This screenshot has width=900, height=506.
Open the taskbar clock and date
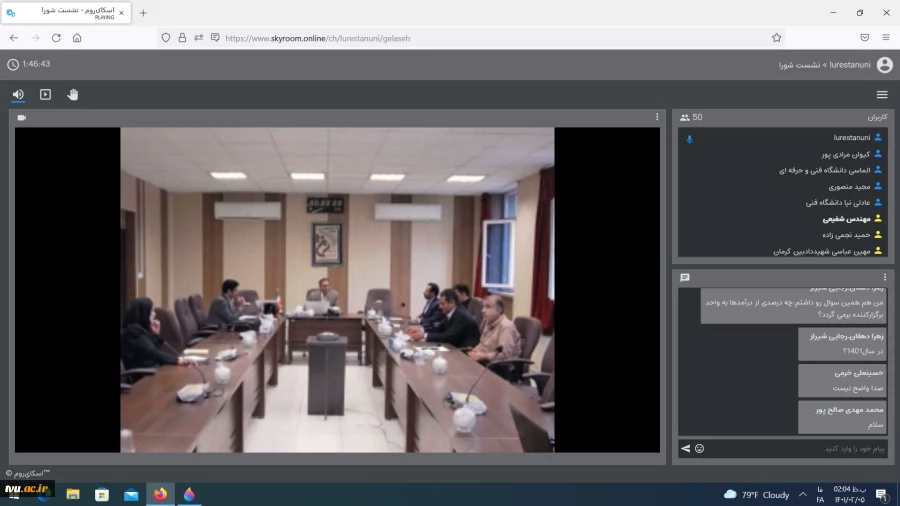pyautogui.click(x=849, y=495)
